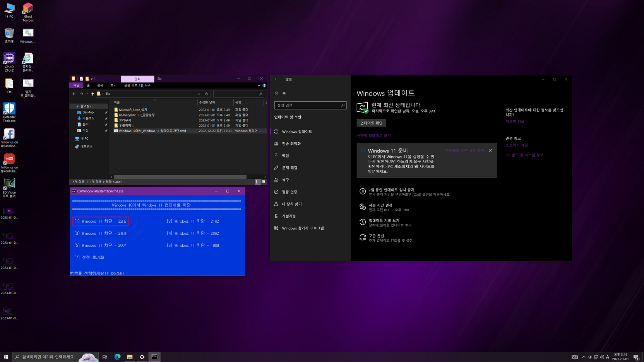Open Microsoft Edge from the taskbar
Viewport: 644px width, 362px height.
(117, 357)
